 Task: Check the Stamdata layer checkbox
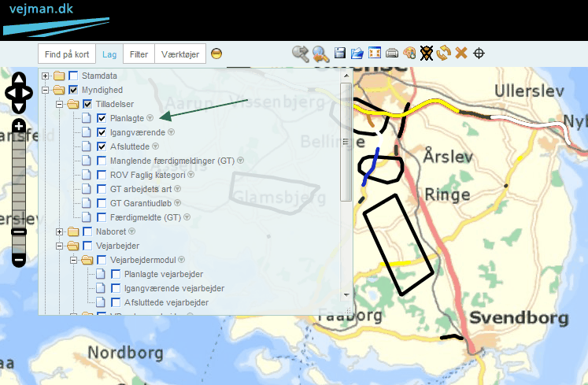pyautogui.click(x=74, y=76)
